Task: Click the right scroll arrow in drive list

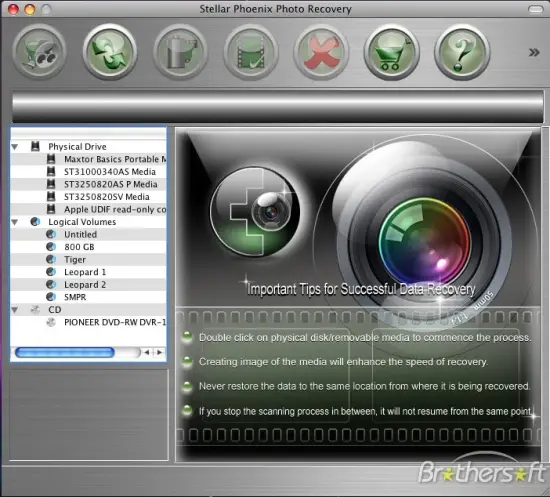Action: [x=160, y=352]
